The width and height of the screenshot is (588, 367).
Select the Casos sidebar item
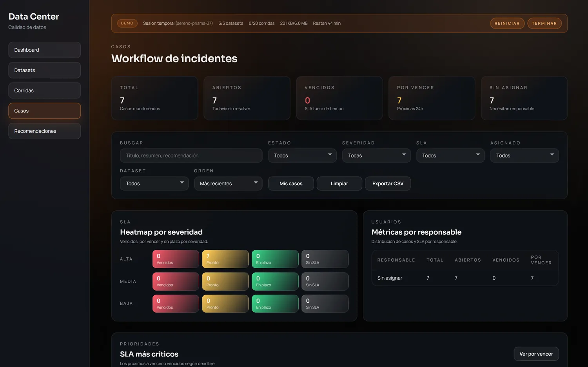44,111
